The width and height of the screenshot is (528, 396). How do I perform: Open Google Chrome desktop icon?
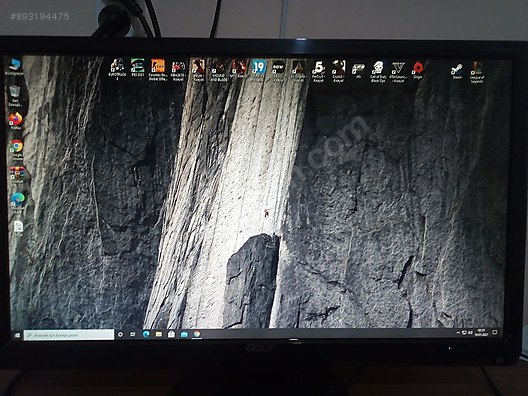[16, 149]
